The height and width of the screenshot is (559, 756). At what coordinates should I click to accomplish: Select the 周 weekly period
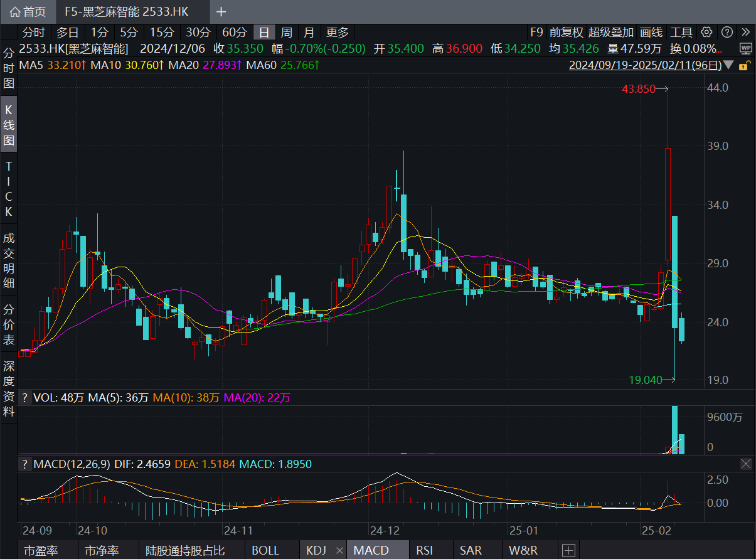click(286, 33)
